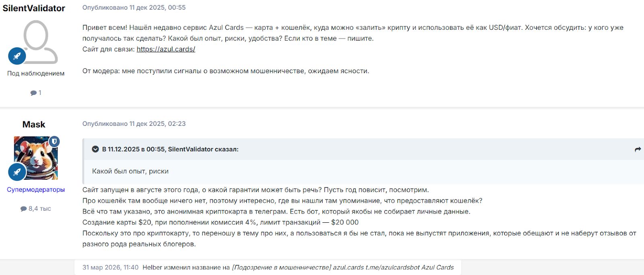Click the quoted text 'Какой был опыт, риски'
Image resolution: width=644 pixels, height=275 pixels.
(x=130, y=171)
